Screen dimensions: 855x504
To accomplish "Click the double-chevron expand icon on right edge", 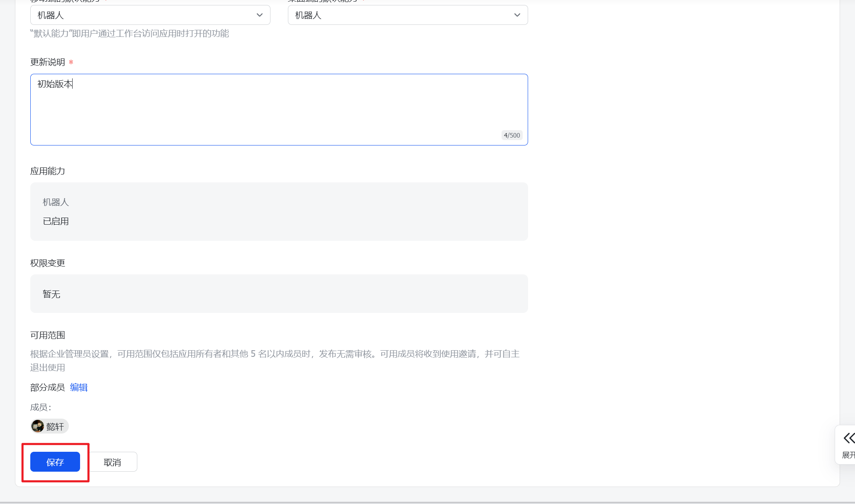I will [x=849, y=438].
